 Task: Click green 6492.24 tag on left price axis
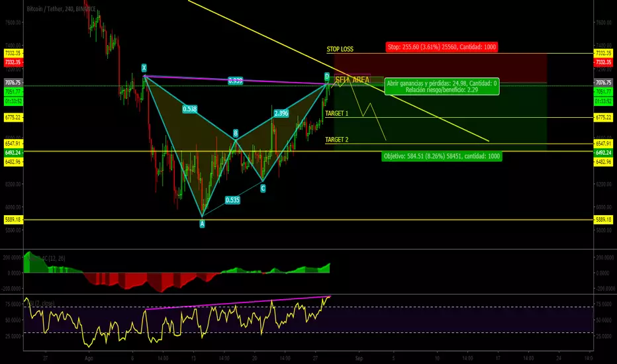tap(13, 153)
